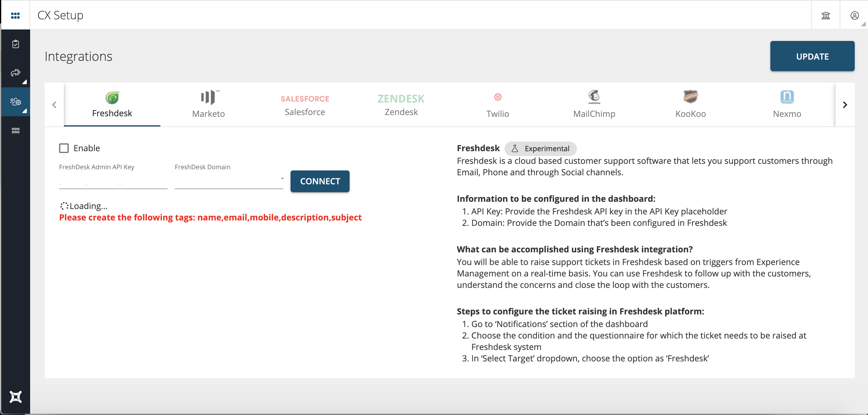Click the CONNECT button
868x415 pixels.
[320, 181]
